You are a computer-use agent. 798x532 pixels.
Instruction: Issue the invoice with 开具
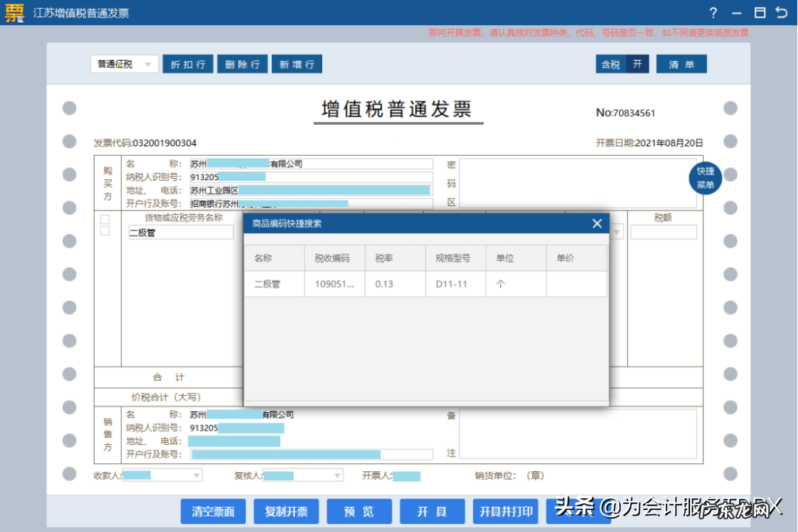coord(432,511)
